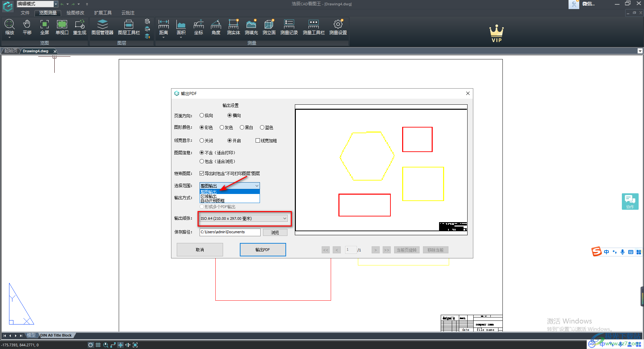The image size is (644, 349).
Task: Click the 测实体 measure entity icon
Action: coord(233,27)
